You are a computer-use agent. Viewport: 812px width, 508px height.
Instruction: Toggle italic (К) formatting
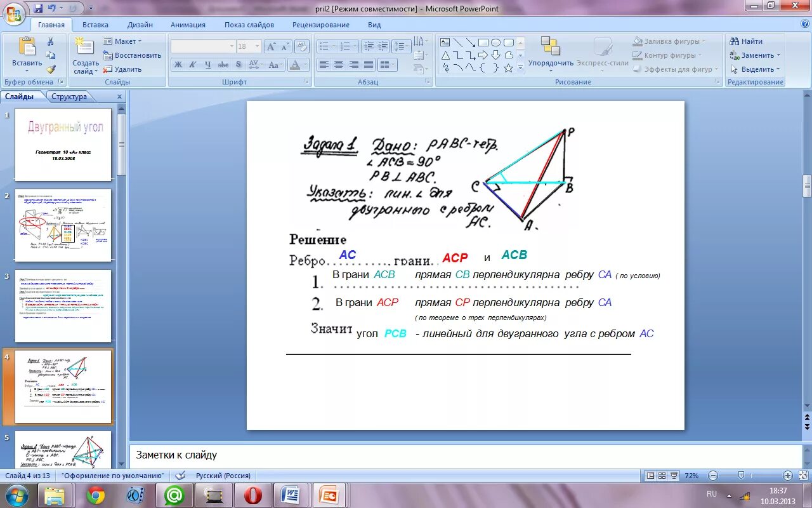(192, 65)
